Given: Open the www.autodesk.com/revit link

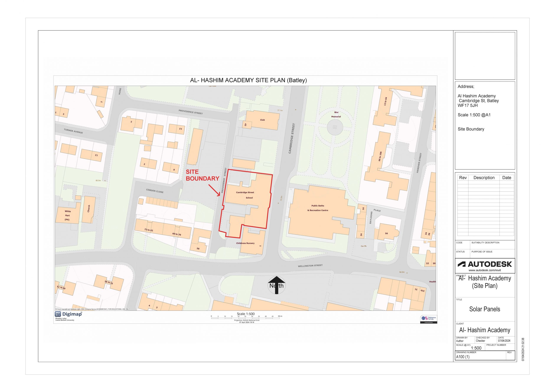Looking at the screenshot, I should coord(485,271).
